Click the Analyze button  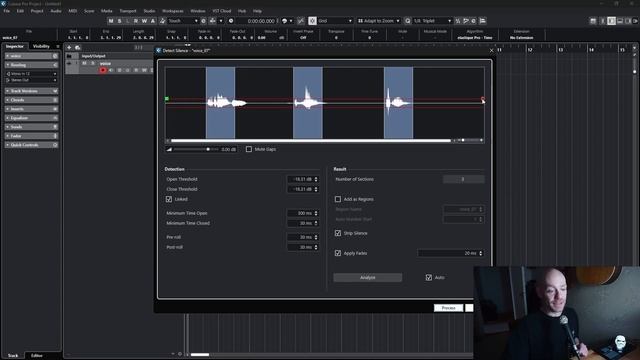pos(368,278)
